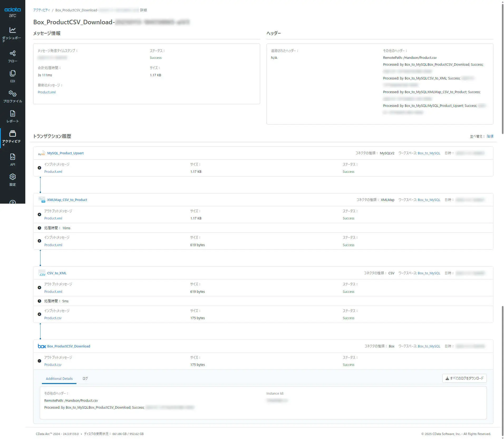Go to アクティビティ breadcrumb link
This screenshot has width=504, height=440.
click(x=41, y=10)
